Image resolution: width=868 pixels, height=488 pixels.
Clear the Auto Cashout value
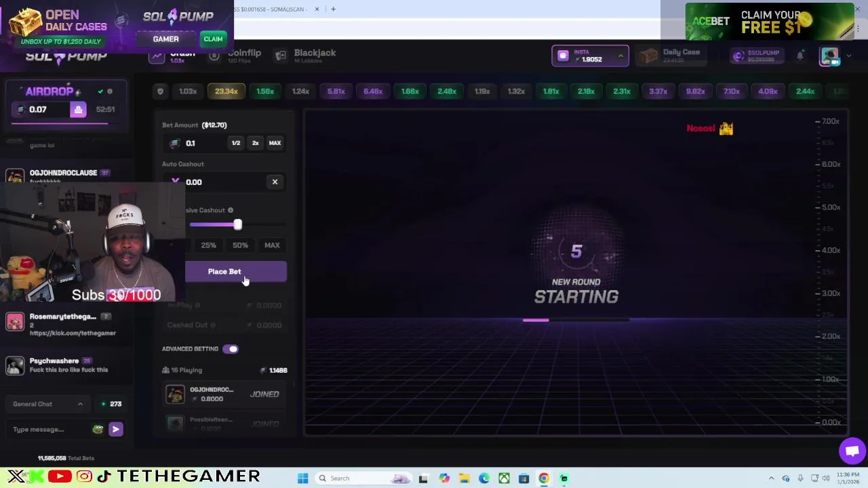click(275, 182)
